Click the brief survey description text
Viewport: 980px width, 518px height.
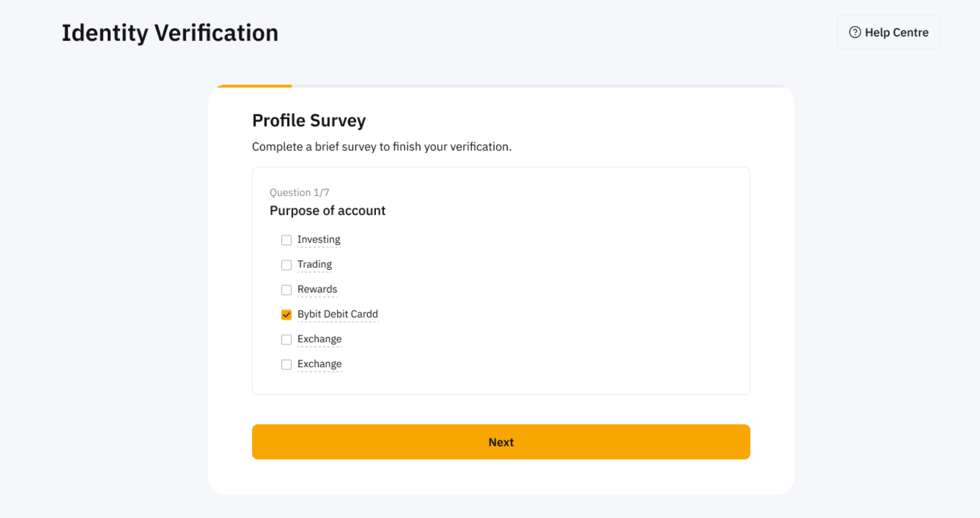(x=381, y=147)
